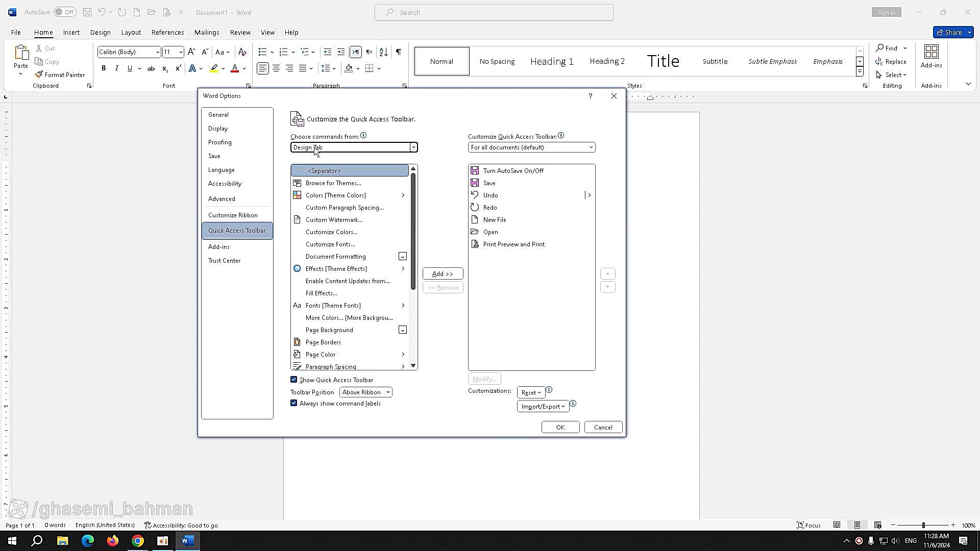The width and height of the screenshot is (980, 551).
Task: Open the References ribbon tab
Action: point(167,32)
